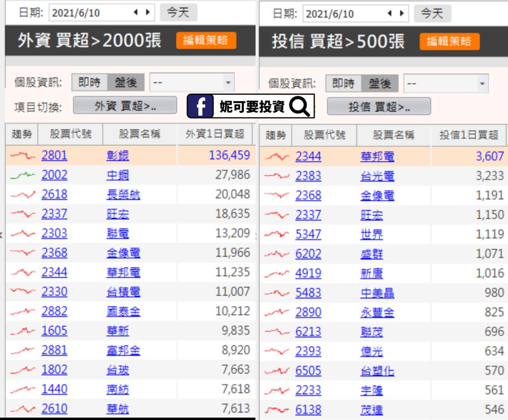The image size is (508, 420).
Task: Open 旺宏 link in 投信 list
Action: (371, 215)
